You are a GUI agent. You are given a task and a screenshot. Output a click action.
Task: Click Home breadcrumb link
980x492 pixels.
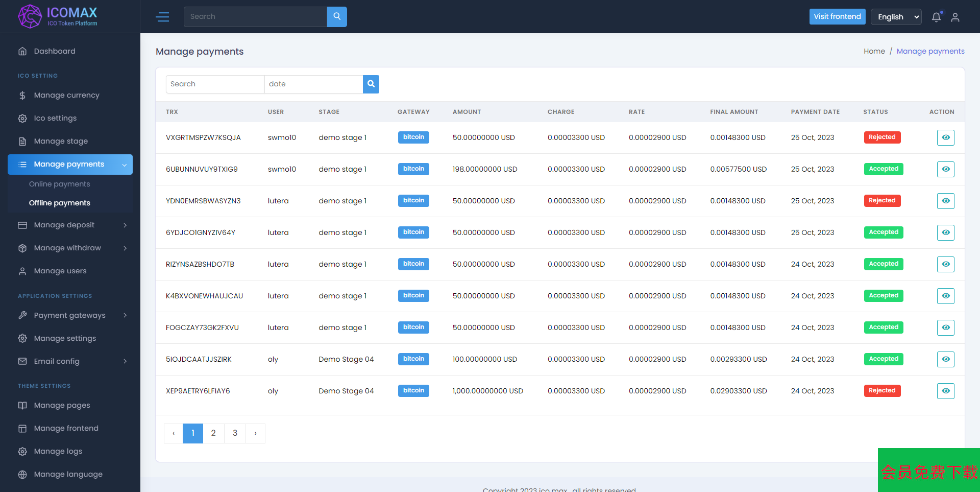click(874, 51)
